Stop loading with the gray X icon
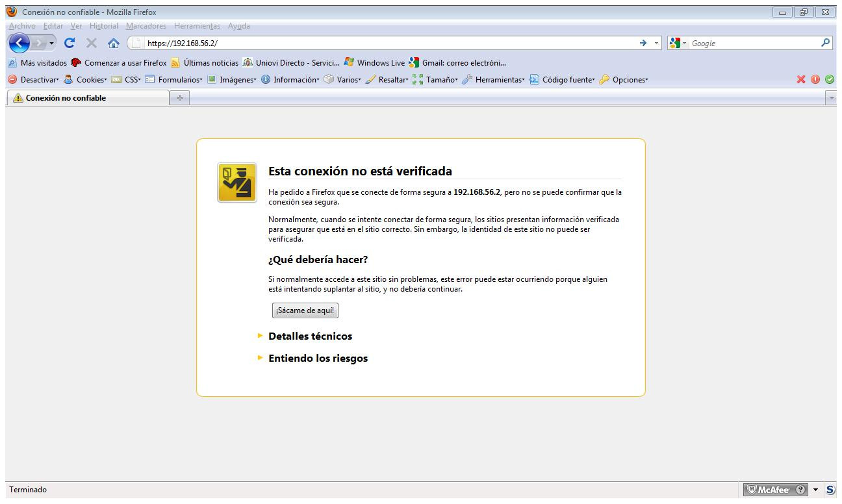This screenshot has height=504, width=842. coord(92,44)
